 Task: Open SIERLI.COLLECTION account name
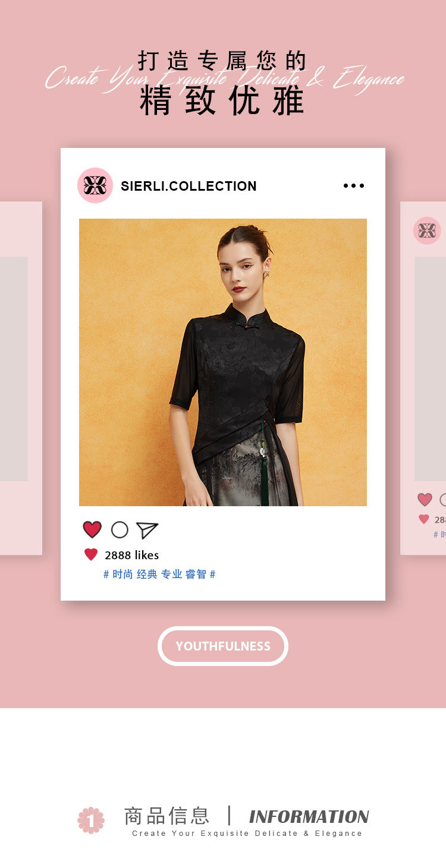coord(189,186)
